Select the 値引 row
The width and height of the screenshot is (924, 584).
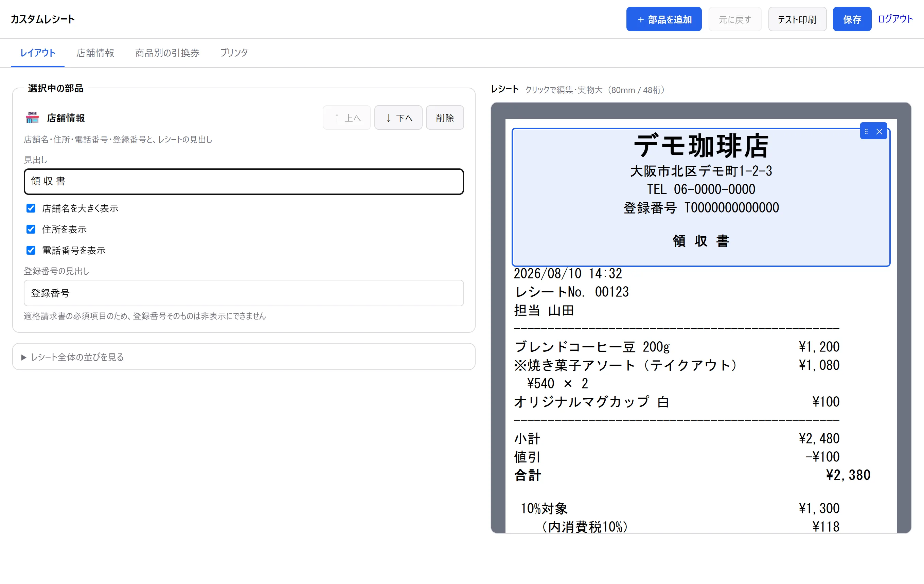(676, 457)
